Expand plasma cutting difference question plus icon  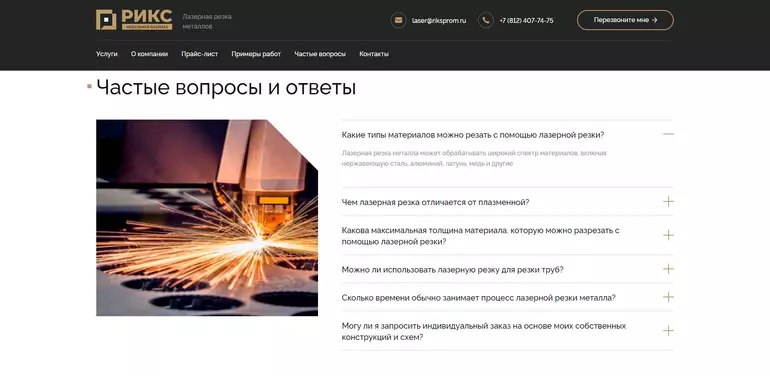pyautogui.click(x=668, y=202)
